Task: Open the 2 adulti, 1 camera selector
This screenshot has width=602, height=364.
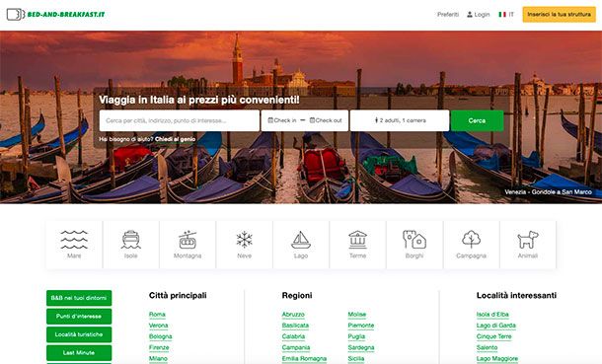Action: tap(400, 120)
